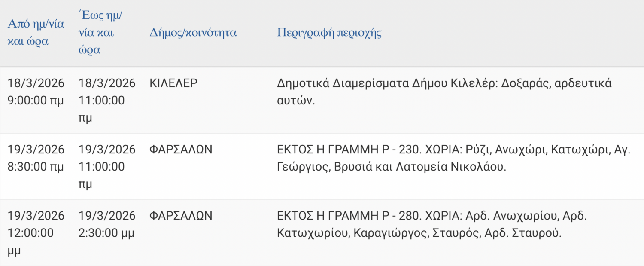Select the 'Περιγραφή περιοχής' column header
The image size is (644, 266).
[x=329, y=33]
